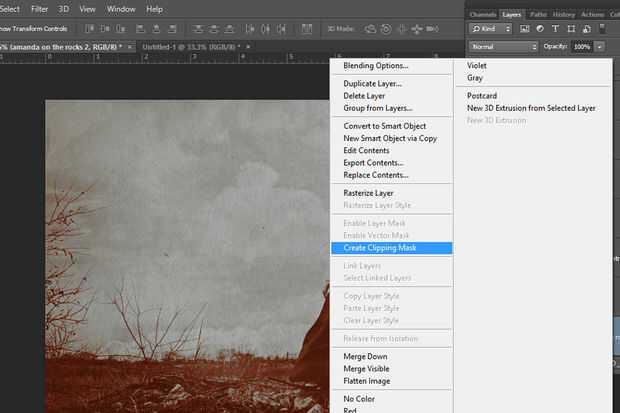
Task: Click the type layer filter icon
Action: click(557, 29)
